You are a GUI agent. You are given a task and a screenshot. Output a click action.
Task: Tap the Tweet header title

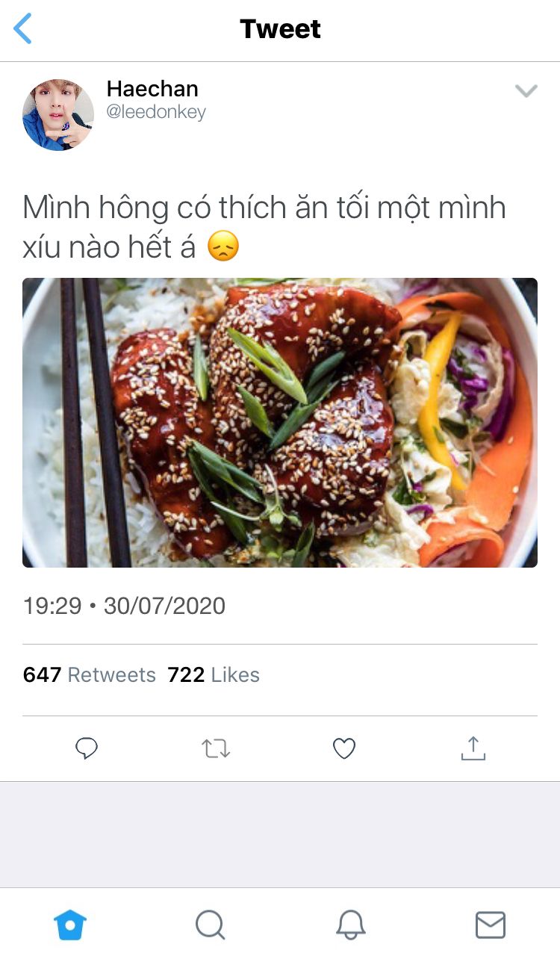(281, 29)
